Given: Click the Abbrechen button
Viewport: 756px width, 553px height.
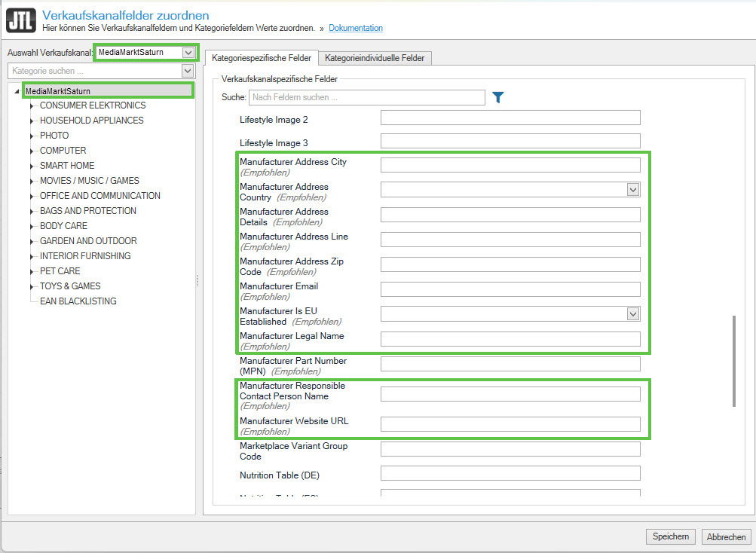Looking at the screenshot, I should [x=726, y=536].
